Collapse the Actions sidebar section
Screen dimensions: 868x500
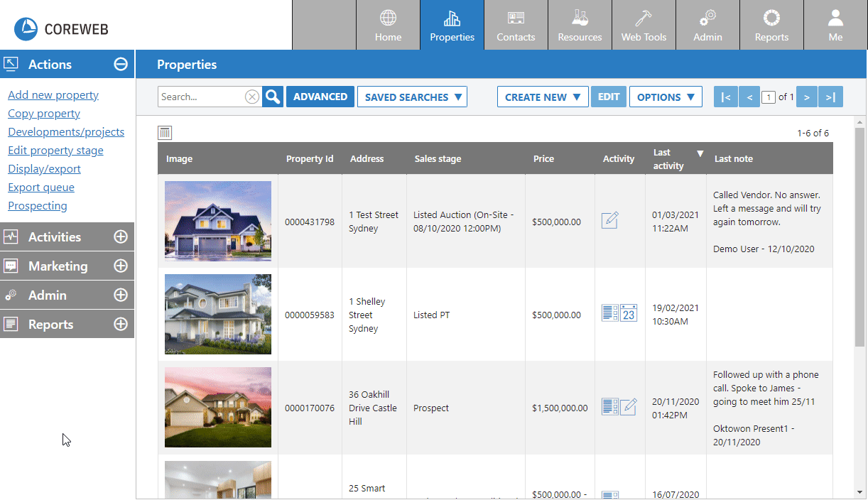click(x=121, y=65)
